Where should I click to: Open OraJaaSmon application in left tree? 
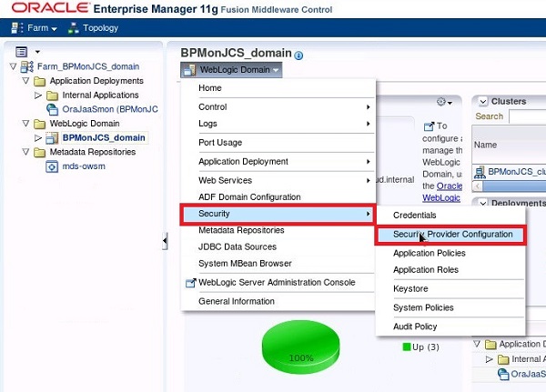pyautogui.click(x=110, y=109)
